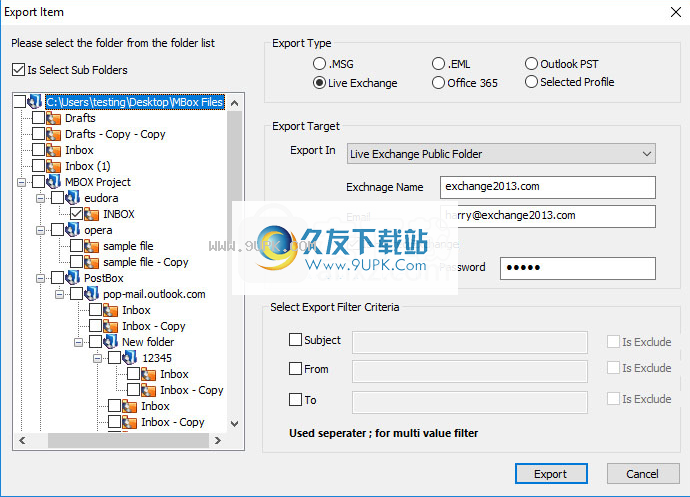Viewport: 690px width, 497px height.
Task: Click the New folder mailbox icon
Action: click(110, 342)
